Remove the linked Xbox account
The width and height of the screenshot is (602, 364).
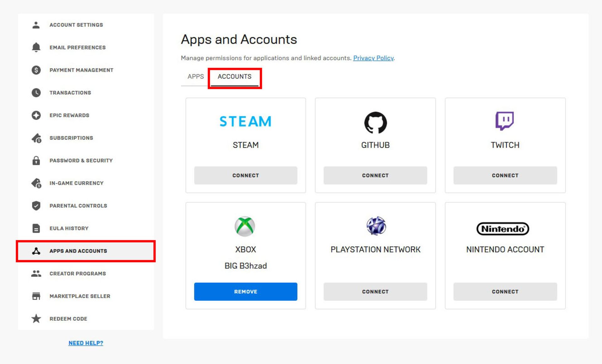pyautogui.click(x=246, y=292)
